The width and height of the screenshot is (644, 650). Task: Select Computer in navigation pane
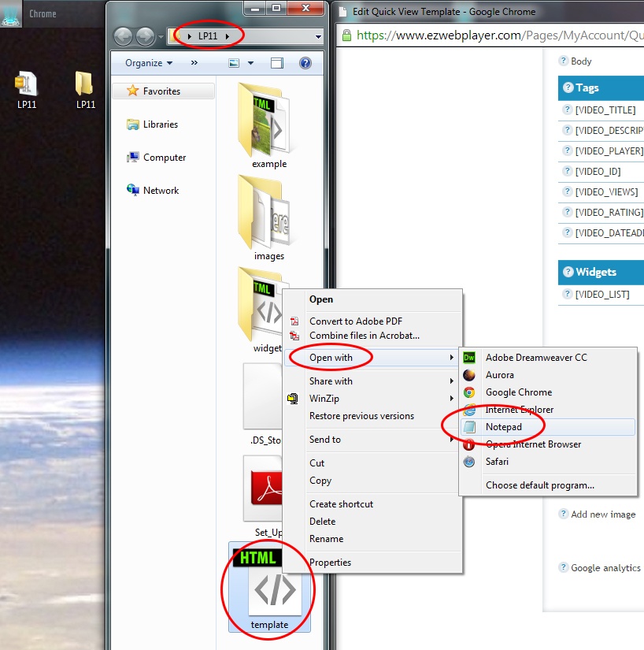pyautogui.click(x=156, y=158)
